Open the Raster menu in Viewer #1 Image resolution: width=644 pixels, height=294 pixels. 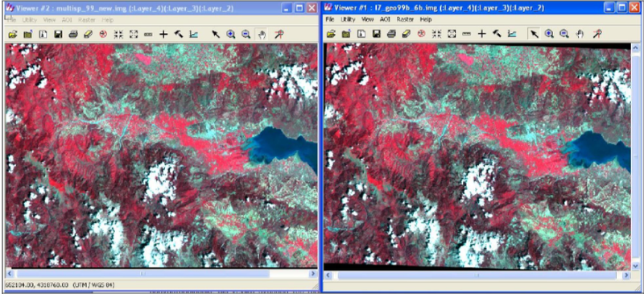[x=405, y=19]
